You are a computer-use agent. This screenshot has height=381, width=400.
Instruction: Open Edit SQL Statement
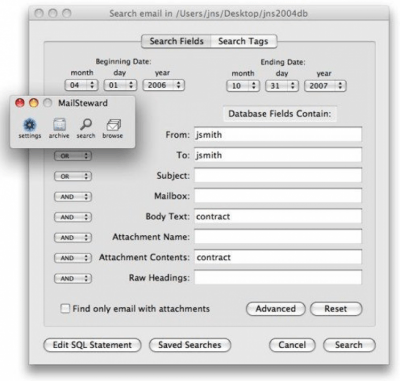tap(92, 345)
